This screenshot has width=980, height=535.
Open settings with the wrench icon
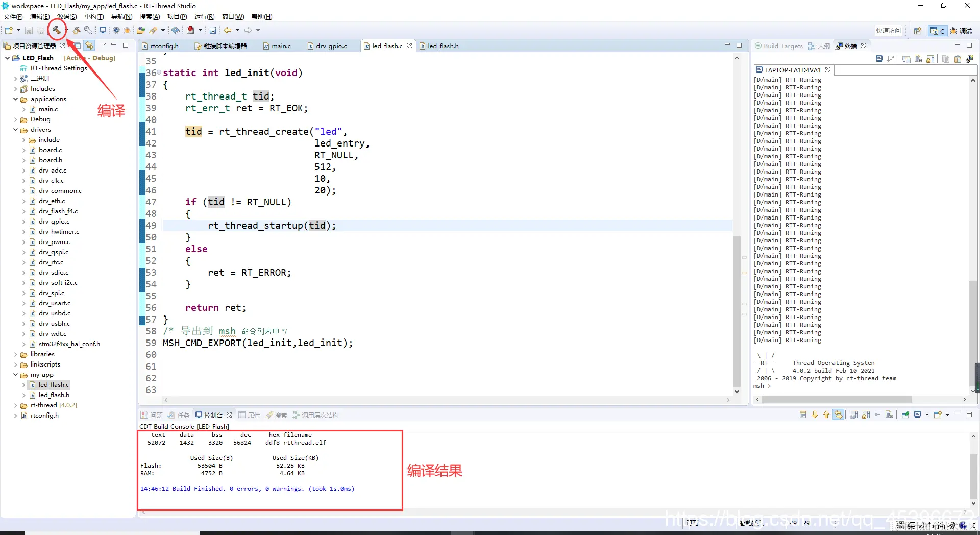tap(88, 30)
